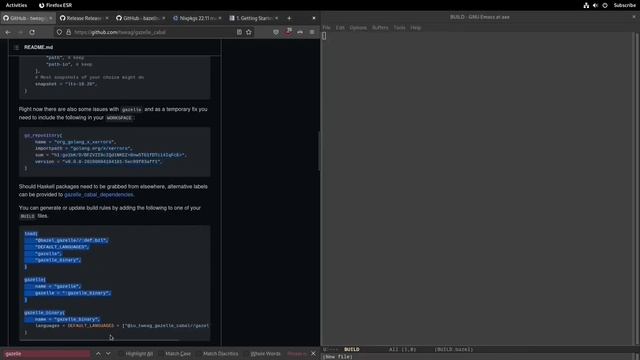Click the README.md heading text

point(38,47)
